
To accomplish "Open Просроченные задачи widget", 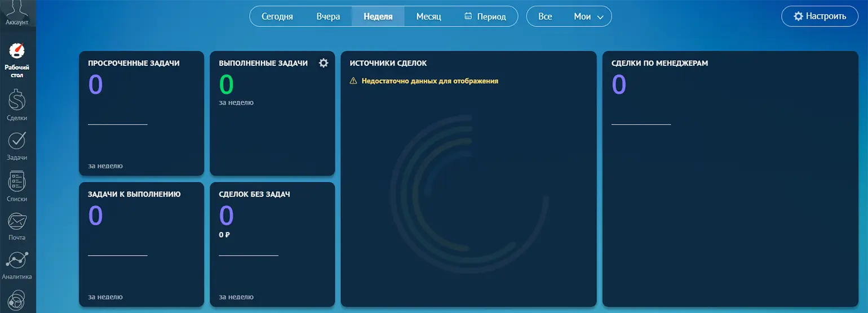I will pyautogui.click(x=141, y=113).
